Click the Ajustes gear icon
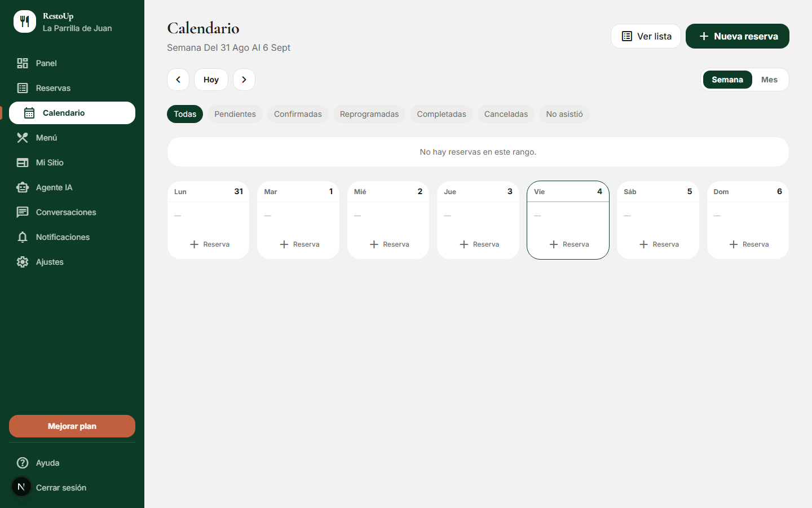 pyautogui.click(x=23, y=262)
